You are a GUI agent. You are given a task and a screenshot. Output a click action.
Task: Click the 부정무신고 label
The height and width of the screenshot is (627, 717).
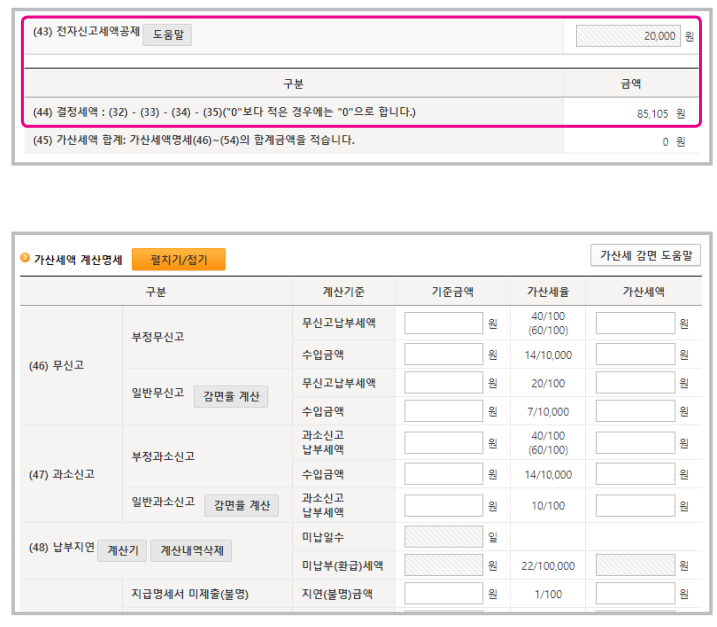(x=158, y=337)
